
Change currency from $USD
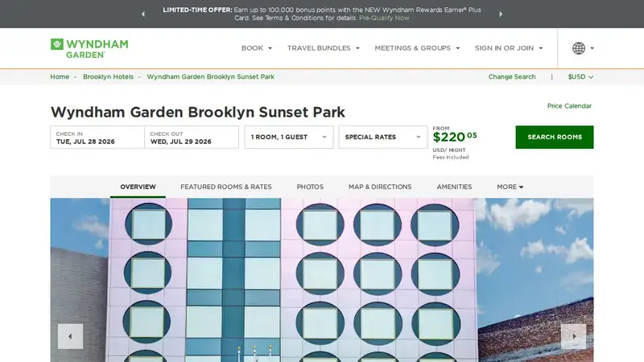pos(580,76)
